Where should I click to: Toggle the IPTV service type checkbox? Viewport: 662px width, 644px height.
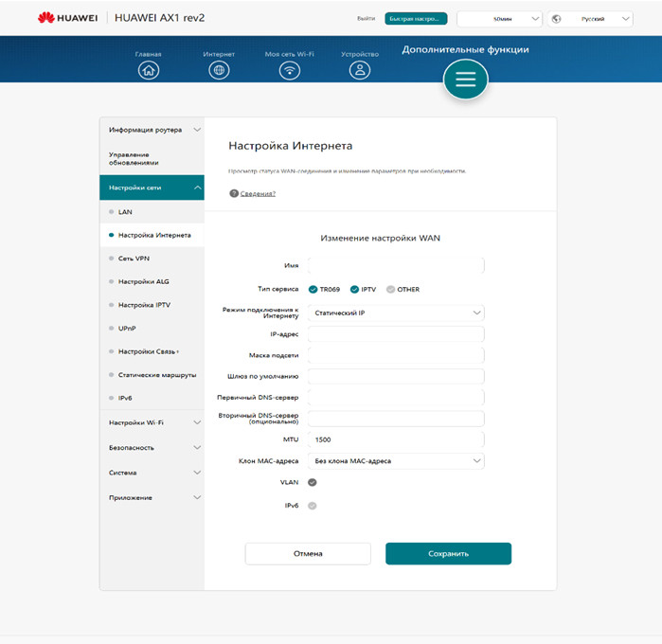click(x=355, y=289)
